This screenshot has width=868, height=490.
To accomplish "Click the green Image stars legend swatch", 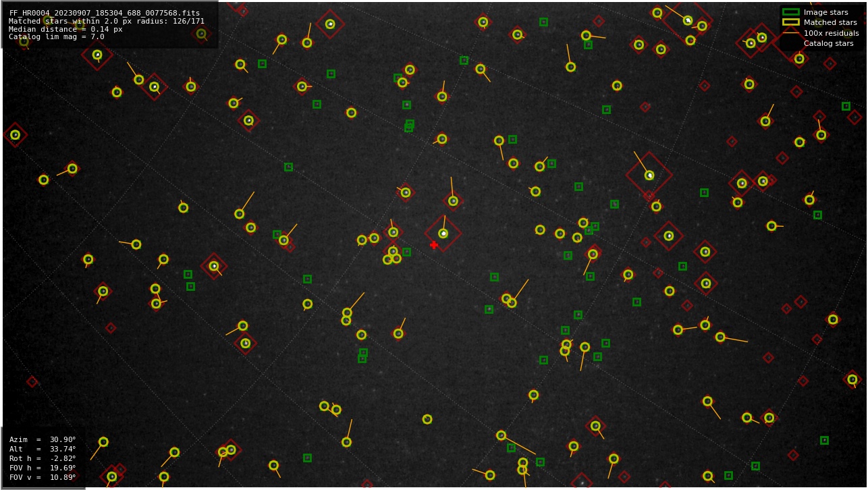I will [x=790, y=12].
